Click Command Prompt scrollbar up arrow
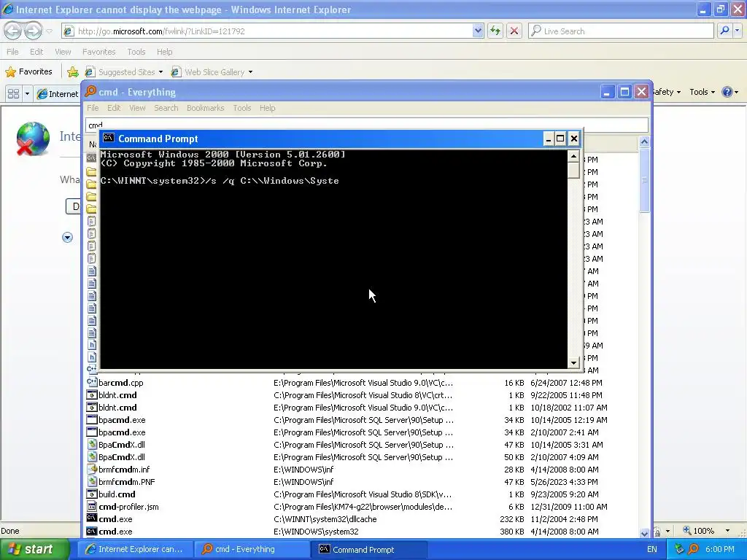This screenshot has height=560, width=747. 573,156
